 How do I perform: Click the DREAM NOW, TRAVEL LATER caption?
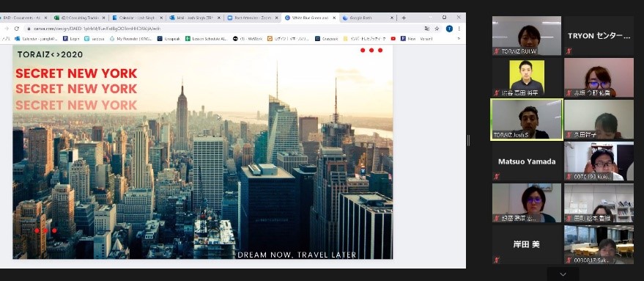297,255
